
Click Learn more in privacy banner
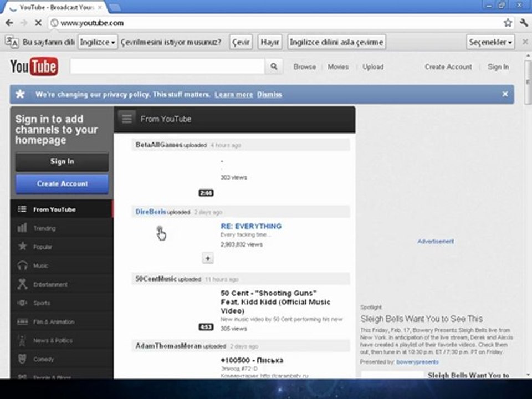[234, 94]
